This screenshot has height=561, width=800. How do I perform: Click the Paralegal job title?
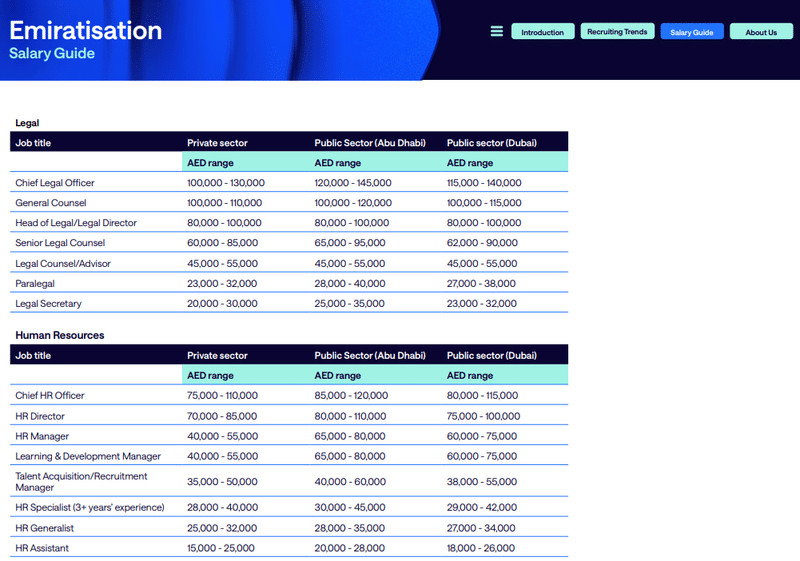(36, 283)
